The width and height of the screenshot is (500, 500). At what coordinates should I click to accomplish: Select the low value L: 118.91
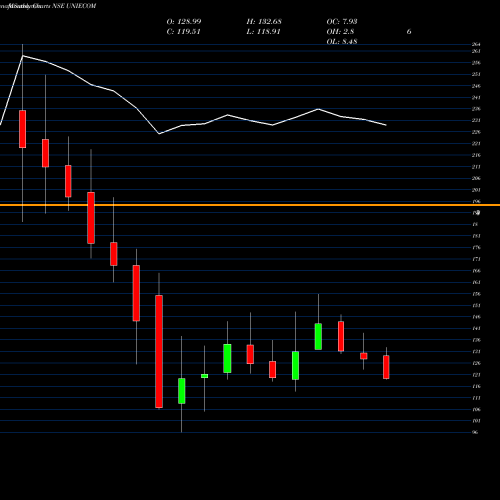coord(263,31)
